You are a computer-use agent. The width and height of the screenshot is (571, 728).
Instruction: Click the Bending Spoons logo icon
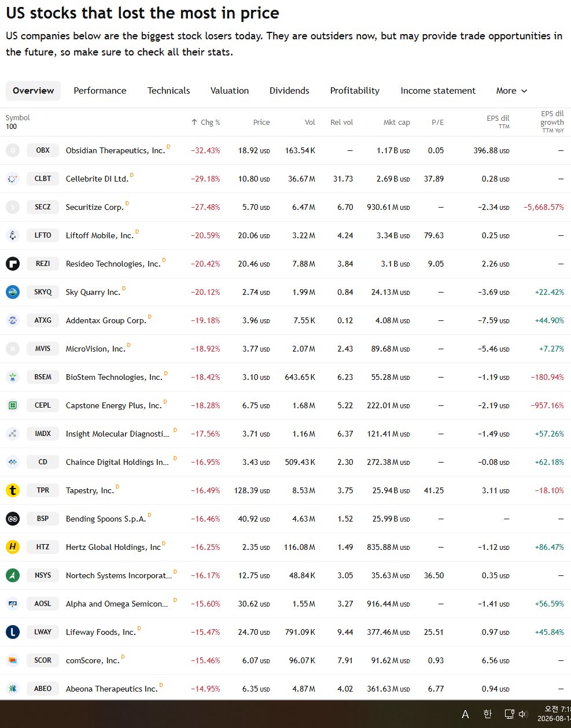pos(13,519)
